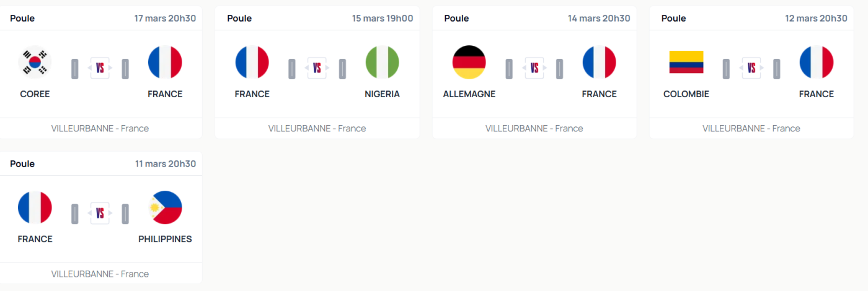868x291 pixels.
Task: Click the France flag in the 17 mars match
Action: [x=165, y=62]
